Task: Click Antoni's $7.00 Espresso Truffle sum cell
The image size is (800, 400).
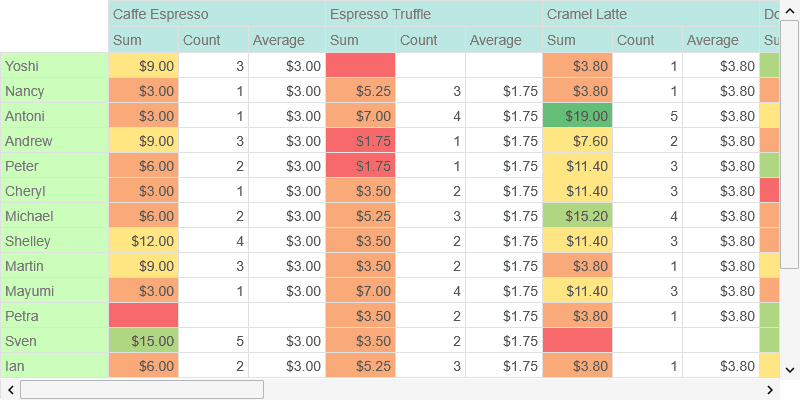Action: [x=360, y=116]
